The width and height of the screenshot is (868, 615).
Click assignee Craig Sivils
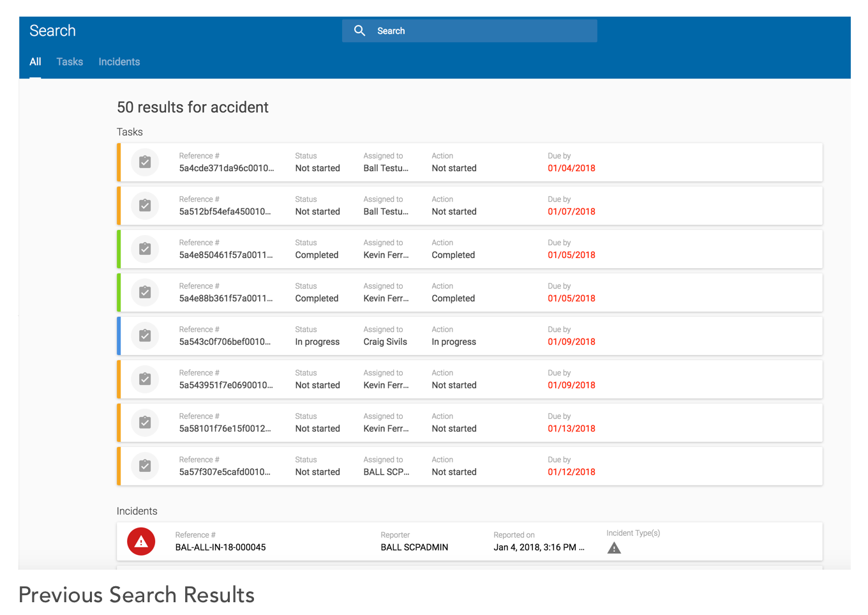click(x=385, y=342)
